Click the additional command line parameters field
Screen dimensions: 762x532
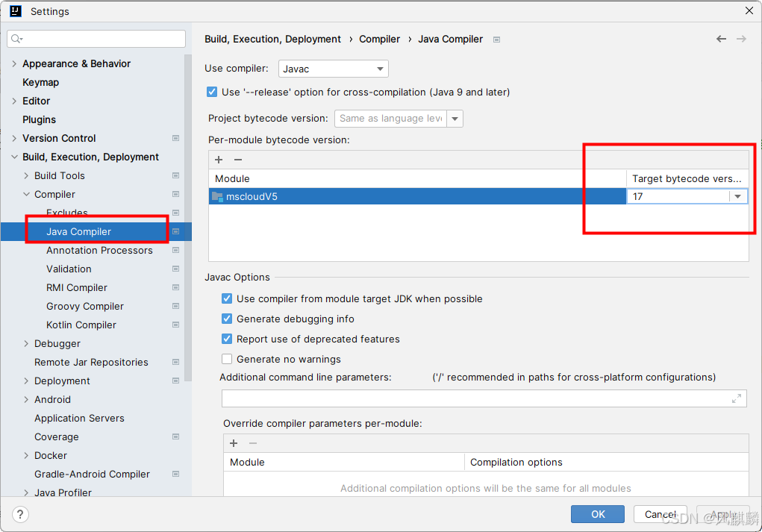484,398
